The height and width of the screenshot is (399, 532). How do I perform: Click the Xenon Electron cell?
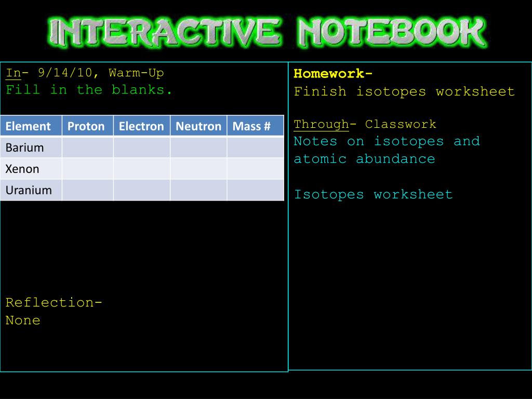[x=142, y=169]
